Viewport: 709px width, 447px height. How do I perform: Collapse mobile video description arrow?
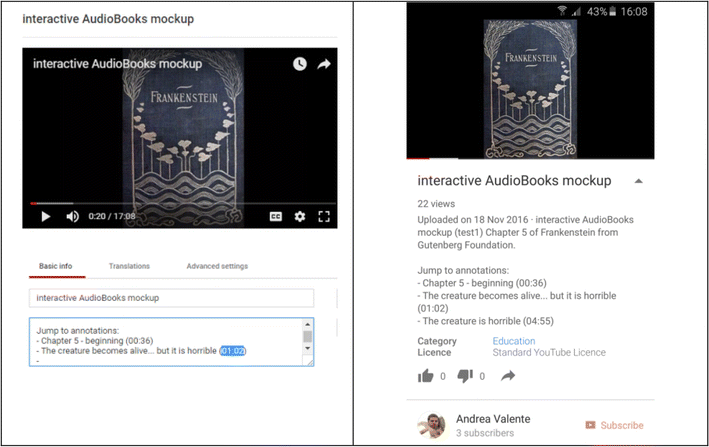point(638,181)
